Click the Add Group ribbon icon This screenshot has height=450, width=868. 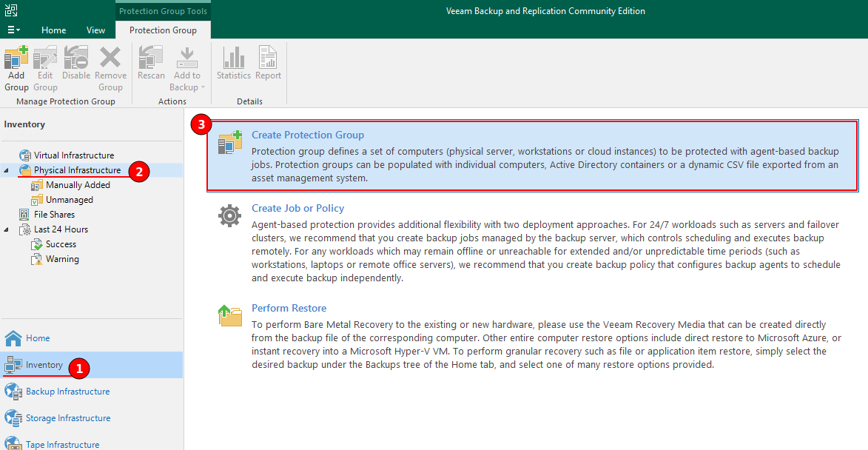16,58
